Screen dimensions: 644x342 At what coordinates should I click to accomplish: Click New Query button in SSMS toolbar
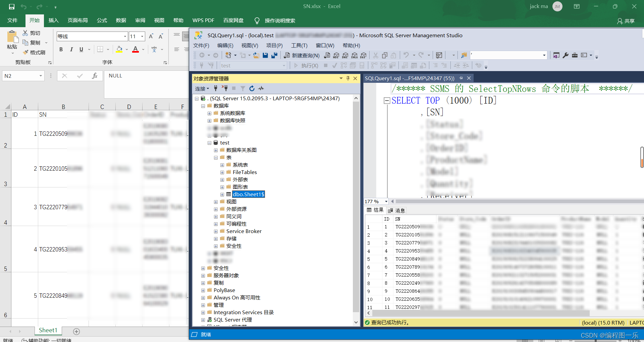point(302,55)
